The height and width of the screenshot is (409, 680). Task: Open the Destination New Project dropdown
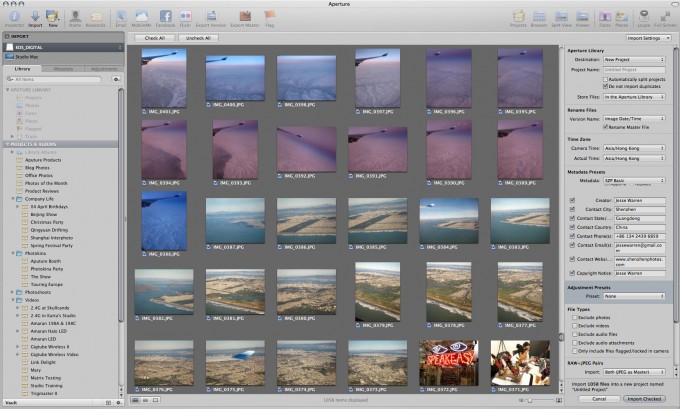click(x=634, y=59)
